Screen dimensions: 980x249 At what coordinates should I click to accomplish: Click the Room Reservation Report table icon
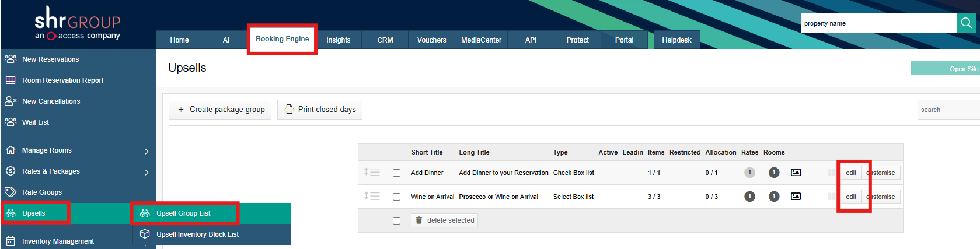click(x=11, y=80)
